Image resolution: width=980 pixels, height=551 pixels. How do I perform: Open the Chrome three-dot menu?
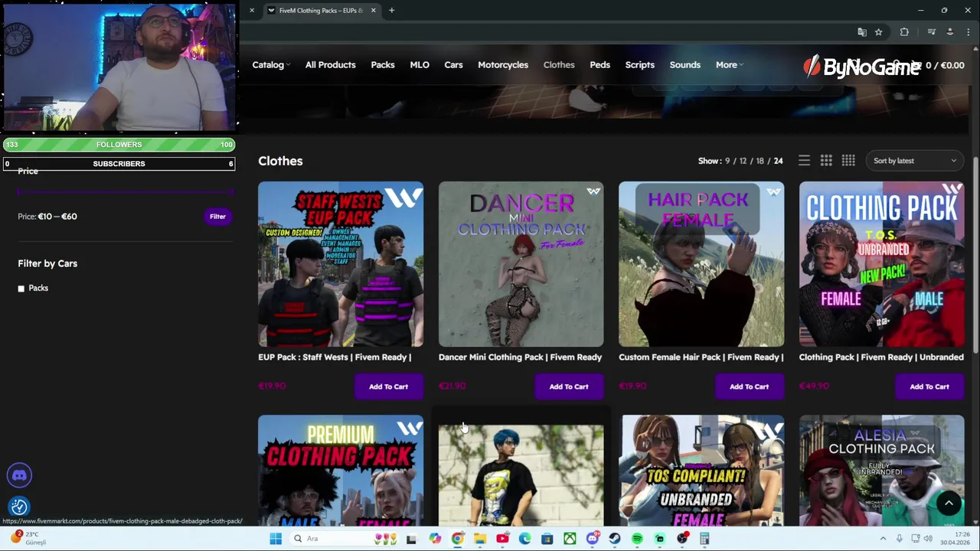(x=968, y=32)
